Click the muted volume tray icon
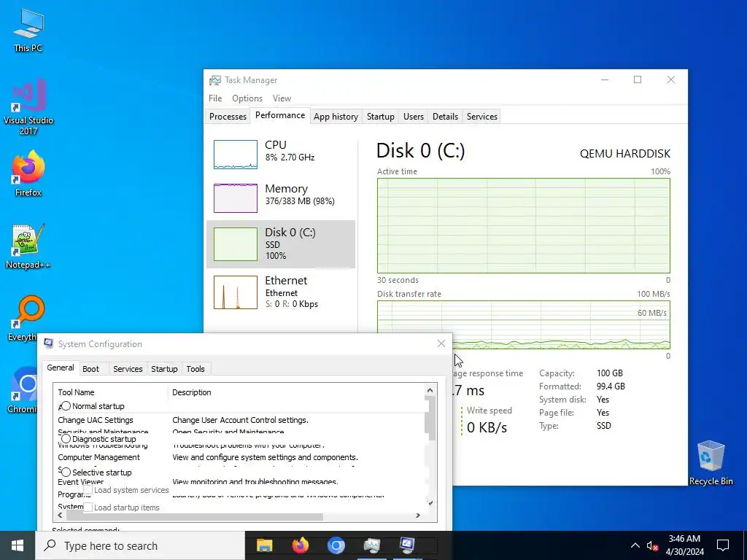 tap(653, 545)
